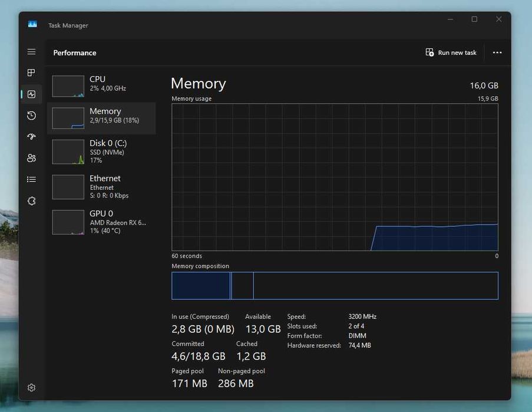Maximize the Task Manager window

coord(474,19)
